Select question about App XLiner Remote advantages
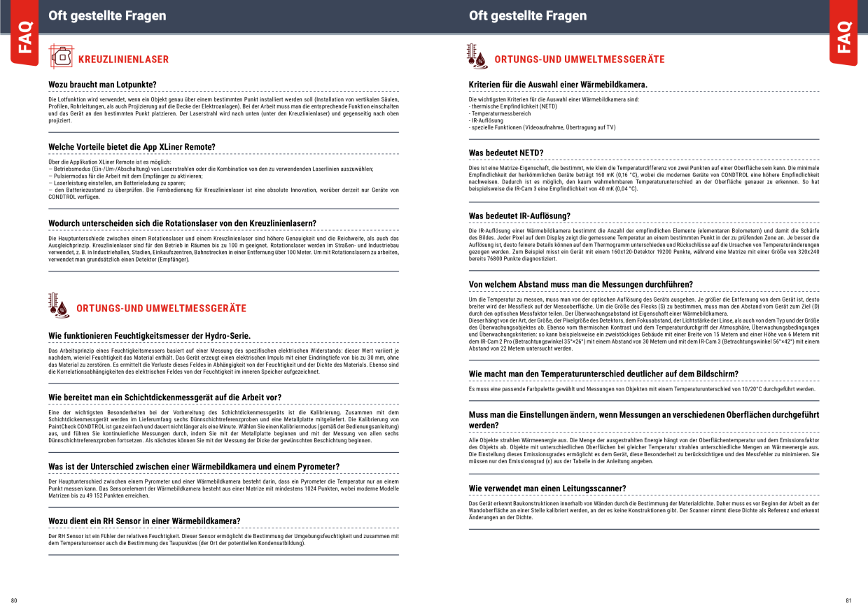 pyautogui.click(x=132, y=147)
